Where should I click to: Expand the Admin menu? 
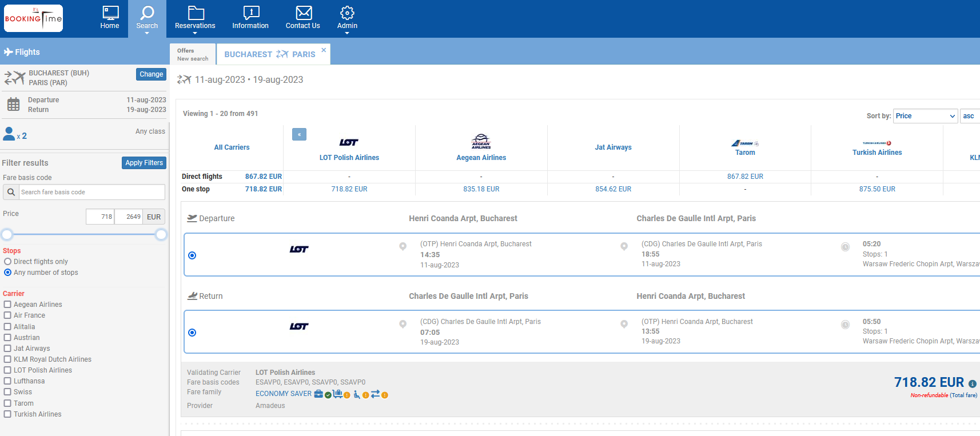pyautogui.click(x=347, y=19)
